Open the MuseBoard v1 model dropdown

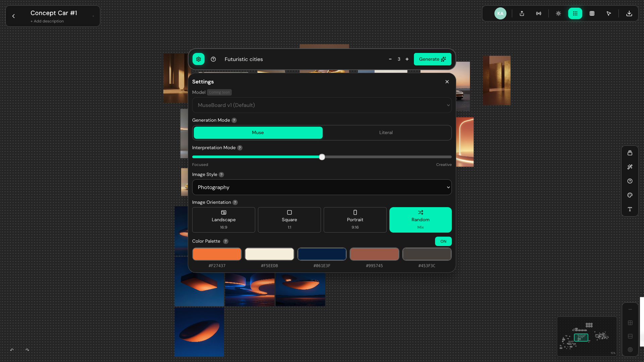click(x=322, y=105)
